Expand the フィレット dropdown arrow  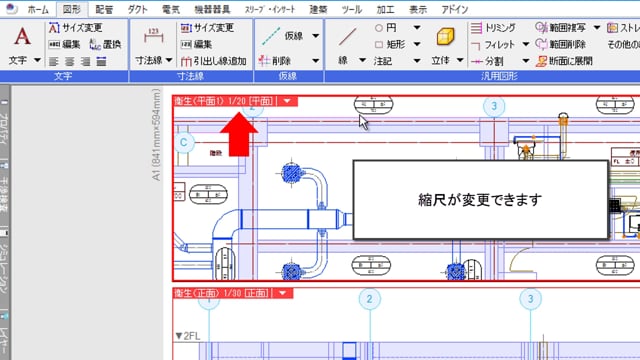526,44
